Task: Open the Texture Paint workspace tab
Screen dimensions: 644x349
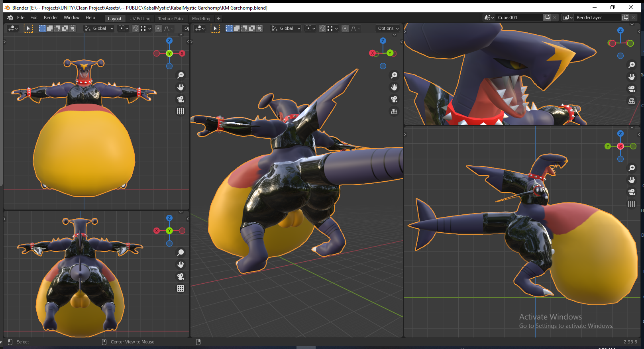Action: click(171, 19)
